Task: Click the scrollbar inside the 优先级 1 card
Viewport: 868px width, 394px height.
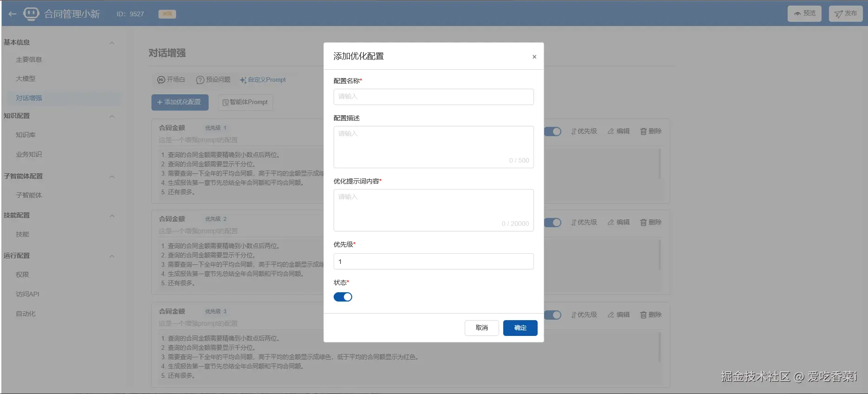Action: pyautogui.click(x=659, y=164)
